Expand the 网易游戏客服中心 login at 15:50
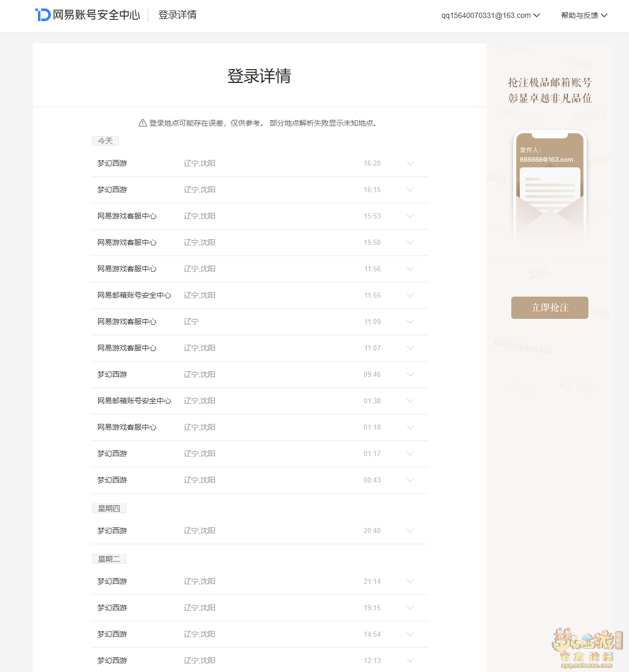 click(410, 243)
